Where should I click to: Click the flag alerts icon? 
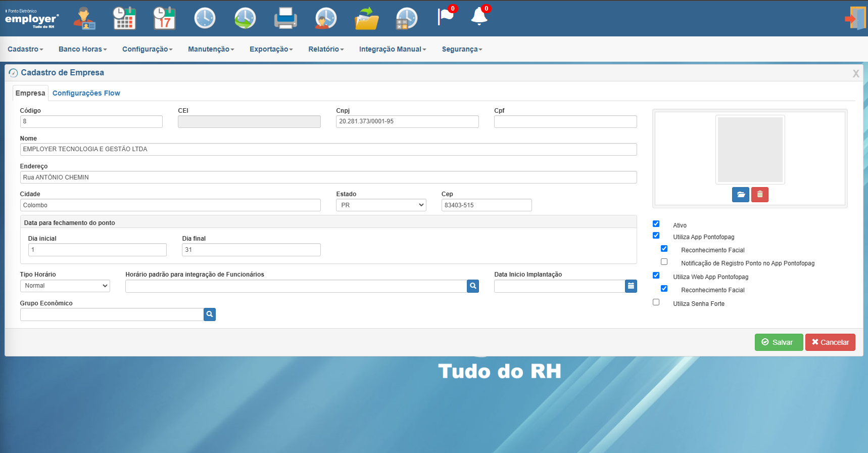click(x=447, y=16)
